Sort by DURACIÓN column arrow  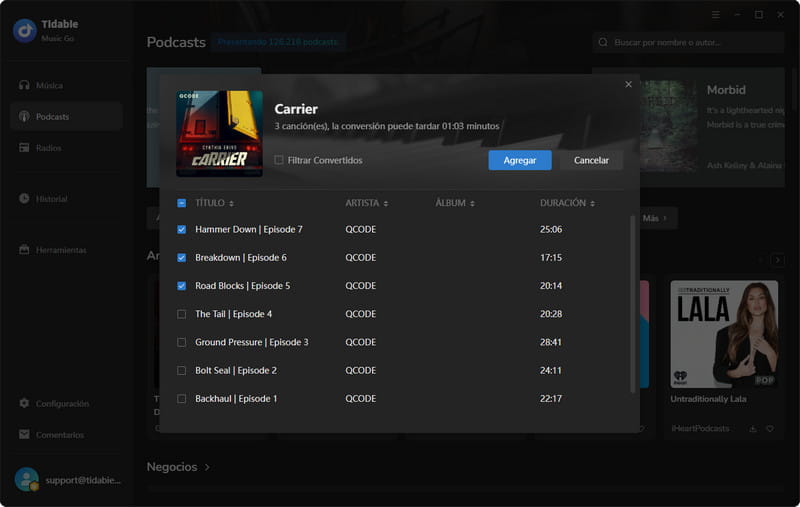pyautogui.click(x=592, y=204)
